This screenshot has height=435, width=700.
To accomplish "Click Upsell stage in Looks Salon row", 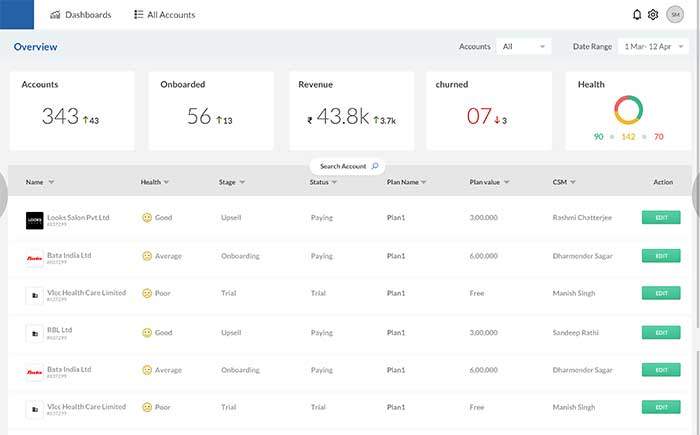I will coord(231,218).
